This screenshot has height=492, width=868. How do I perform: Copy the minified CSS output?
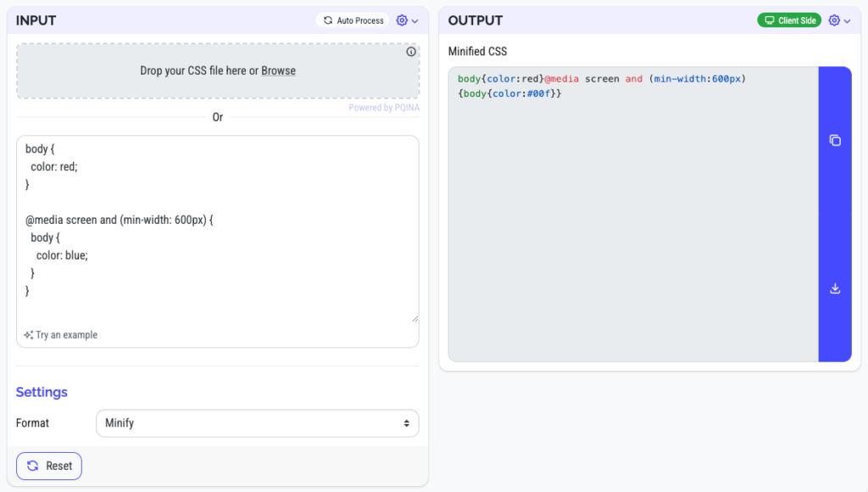pyautogui.click(x=835, y=141)
